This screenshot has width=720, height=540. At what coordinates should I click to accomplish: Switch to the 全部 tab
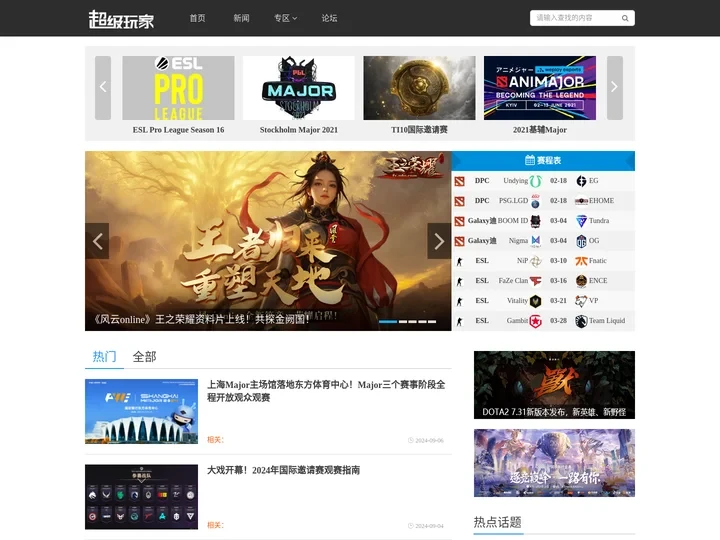145,356
